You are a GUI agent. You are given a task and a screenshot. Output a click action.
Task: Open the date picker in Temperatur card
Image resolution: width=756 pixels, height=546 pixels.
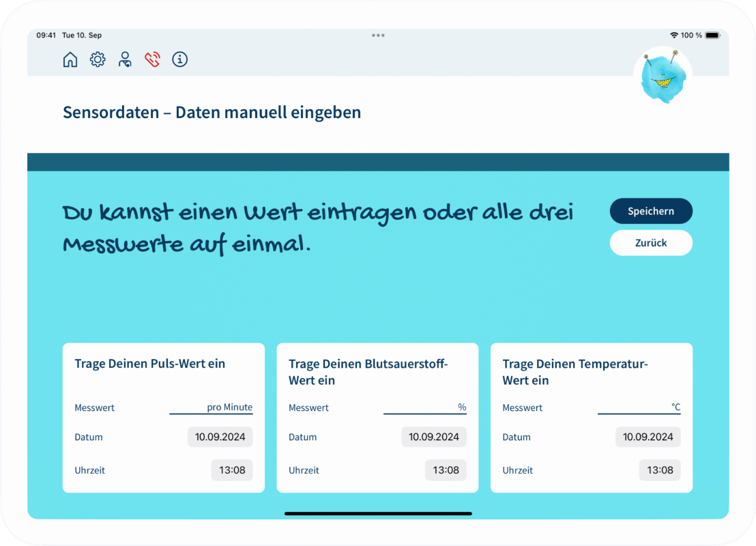click(648, 437)
